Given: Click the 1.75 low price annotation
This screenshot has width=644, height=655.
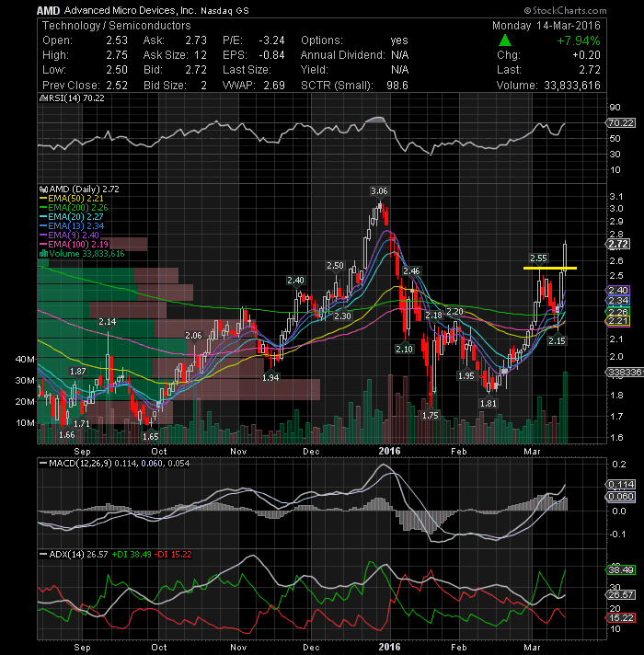Looking at the screenshot, I should pyautogui.click(x=430, y=415).
